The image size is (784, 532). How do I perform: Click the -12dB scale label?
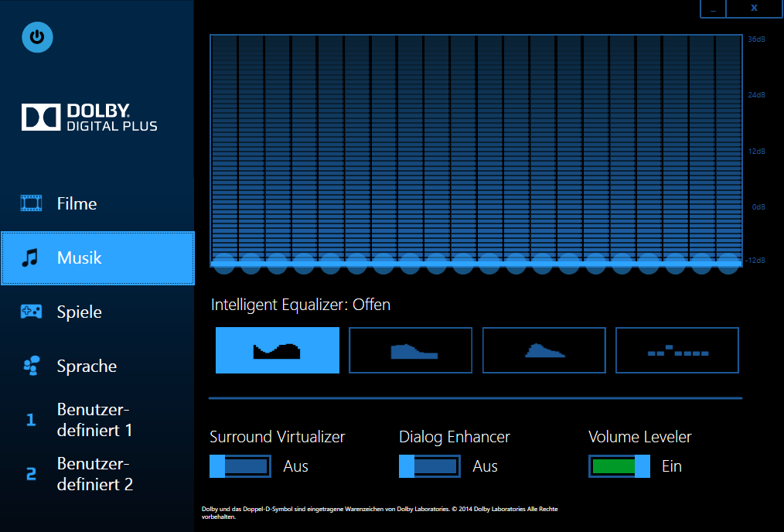point(755,260)
